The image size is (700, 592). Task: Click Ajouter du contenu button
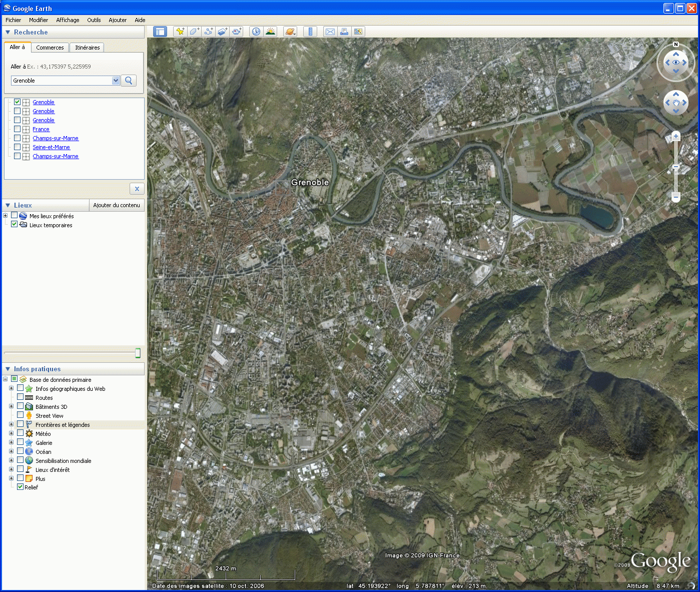(x=117, y=205)
